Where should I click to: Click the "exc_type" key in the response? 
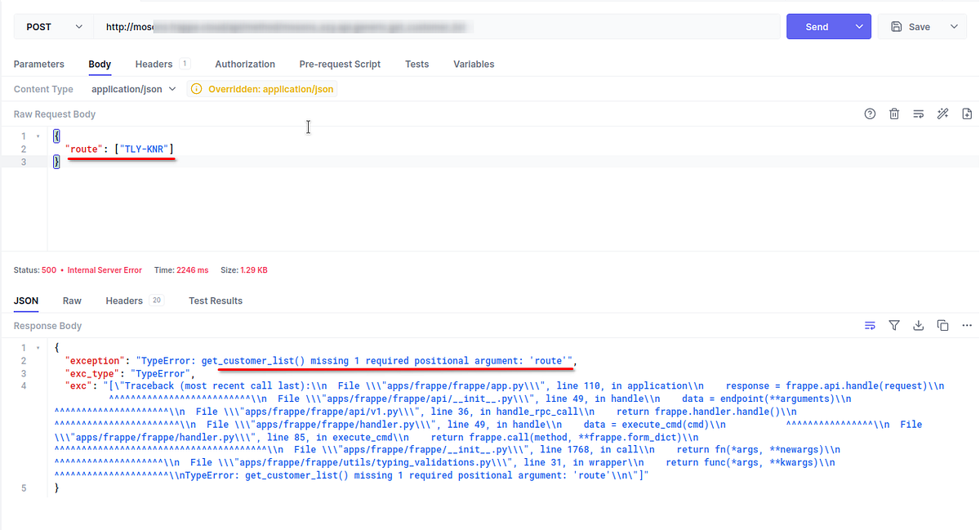click(92, 374)
